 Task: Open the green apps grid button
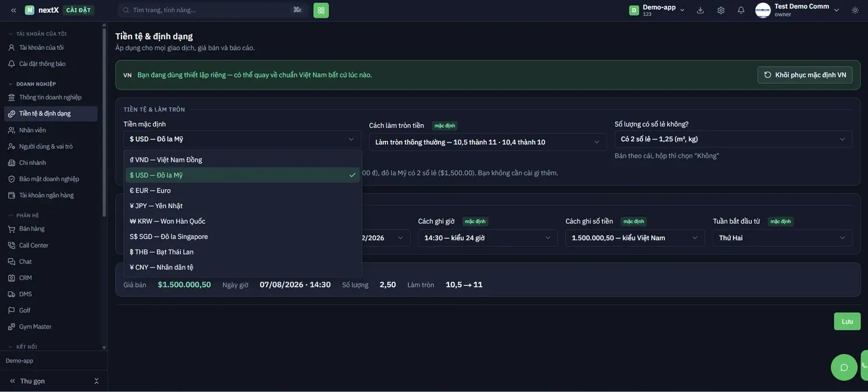pyautogui.click(x=321, y=10)
